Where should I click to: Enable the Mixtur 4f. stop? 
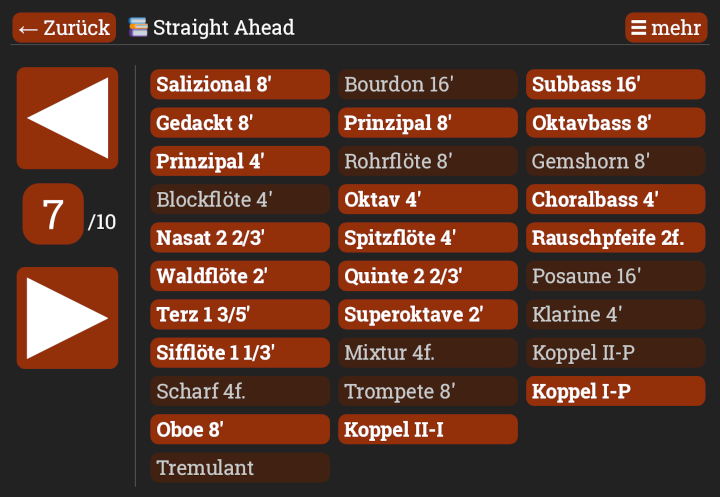[428, 353]
